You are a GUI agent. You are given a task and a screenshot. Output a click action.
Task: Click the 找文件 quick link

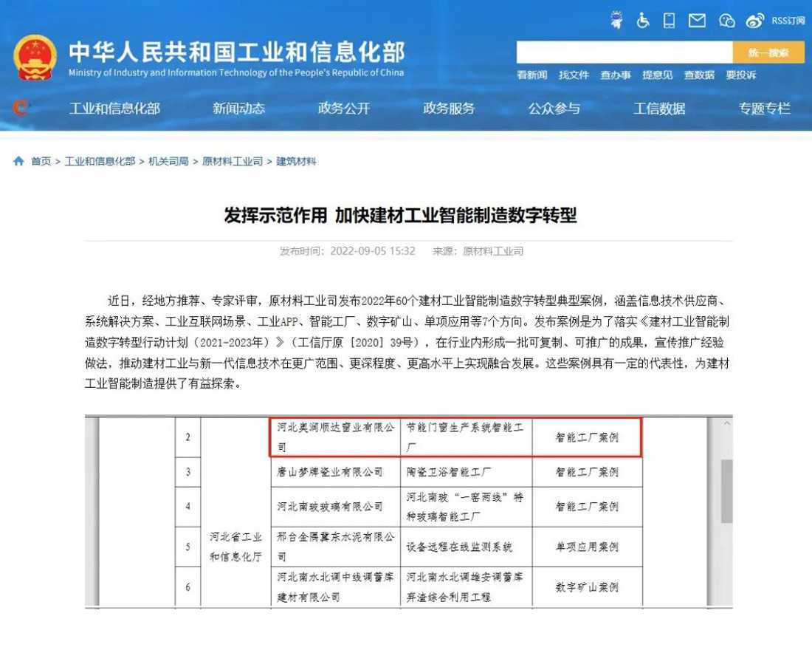[x=574, y=75]
